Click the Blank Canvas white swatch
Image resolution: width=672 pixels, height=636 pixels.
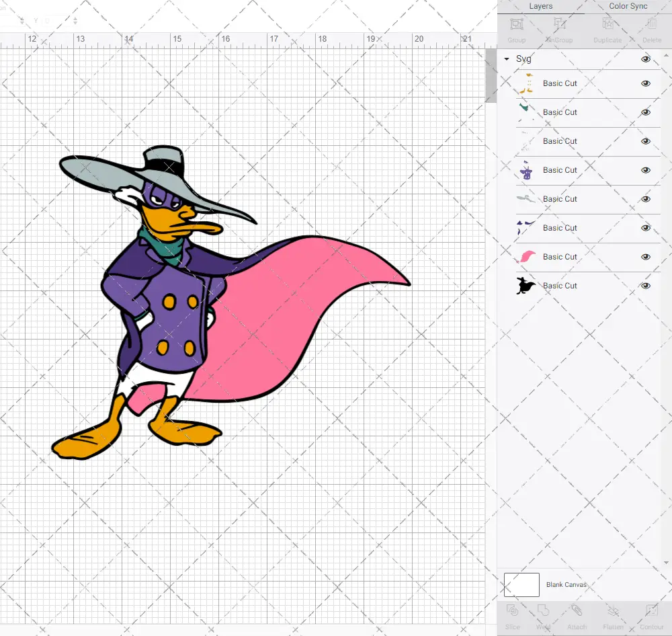(x=521, y=584)
